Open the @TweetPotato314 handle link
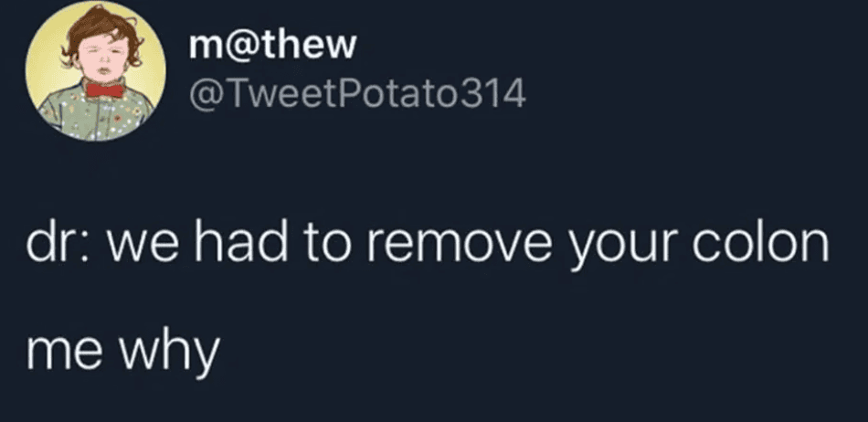 357,93
